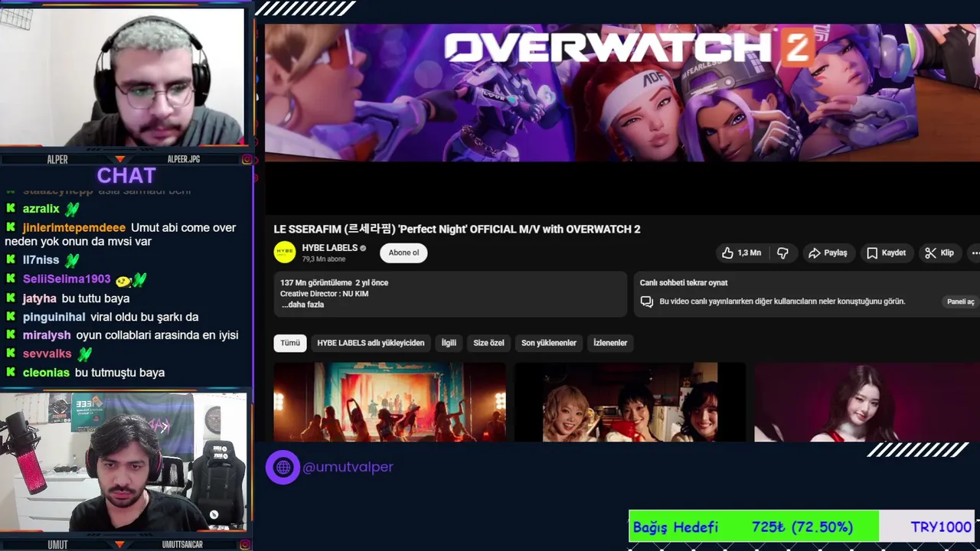Image resolution: width=980 pixels, height=551 pixels.
Task: Click username pinguinihal in chat
Action: (54, 316)
